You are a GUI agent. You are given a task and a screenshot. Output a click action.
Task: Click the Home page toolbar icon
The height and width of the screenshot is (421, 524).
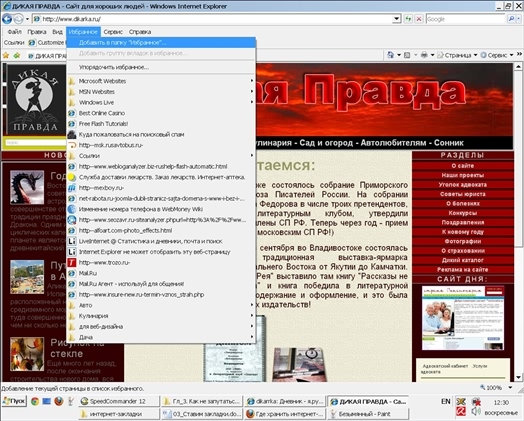(390, 55)
